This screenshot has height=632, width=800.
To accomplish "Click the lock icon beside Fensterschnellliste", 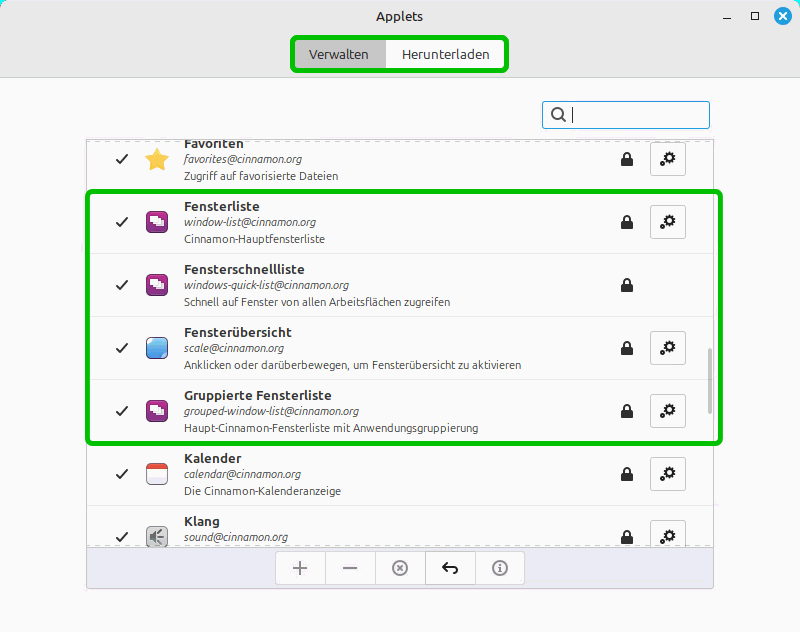I will click(627, 286).
